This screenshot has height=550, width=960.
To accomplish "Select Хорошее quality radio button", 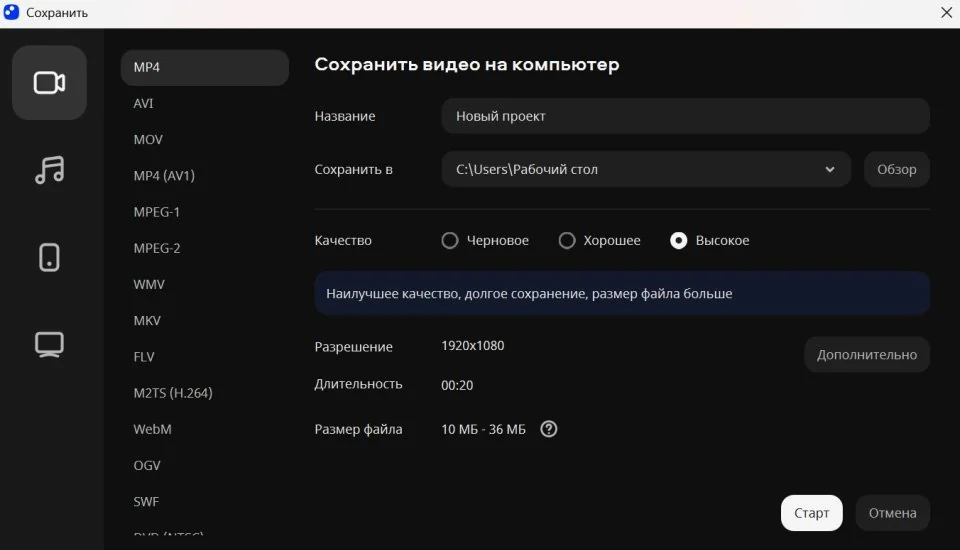I will coord(567,241).
